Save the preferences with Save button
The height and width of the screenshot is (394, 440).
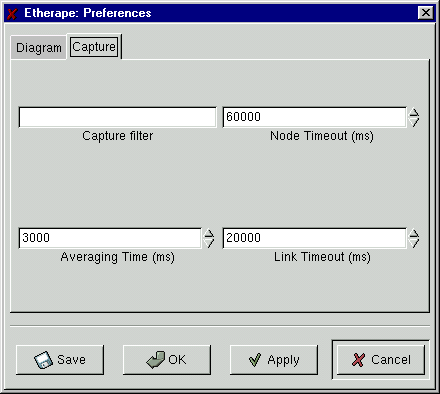(60, 360)
